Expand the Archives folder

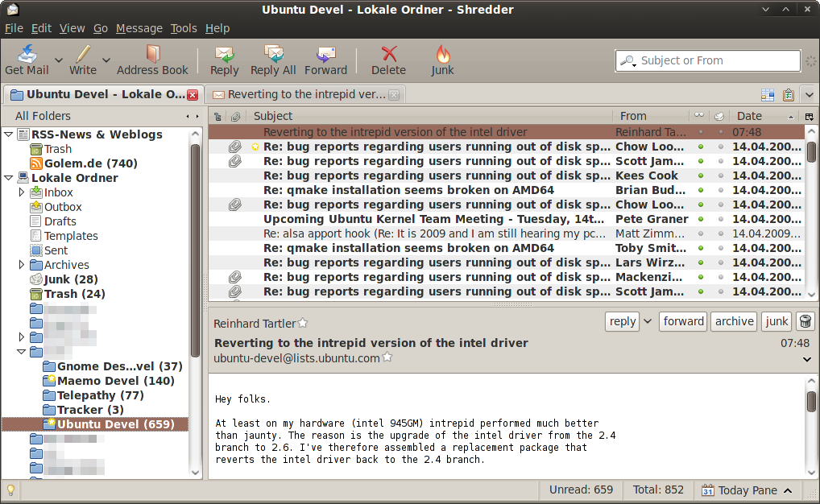tap(22, 265)
